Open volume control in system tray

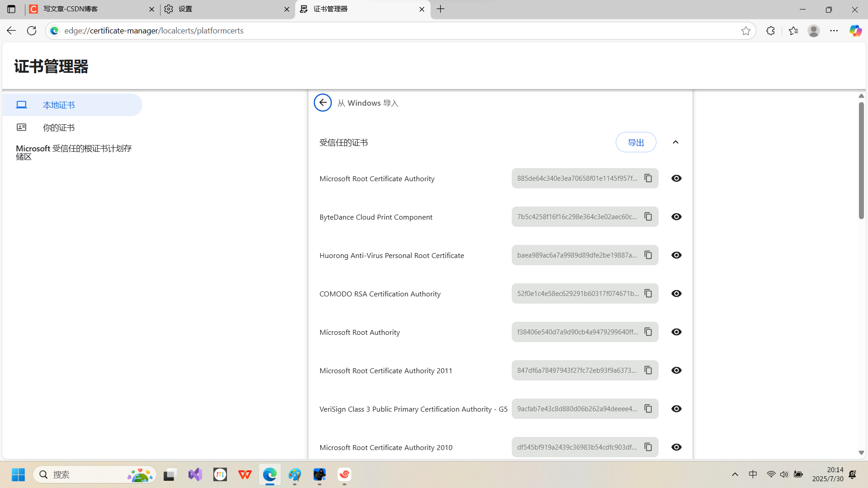tap(784, 474)
